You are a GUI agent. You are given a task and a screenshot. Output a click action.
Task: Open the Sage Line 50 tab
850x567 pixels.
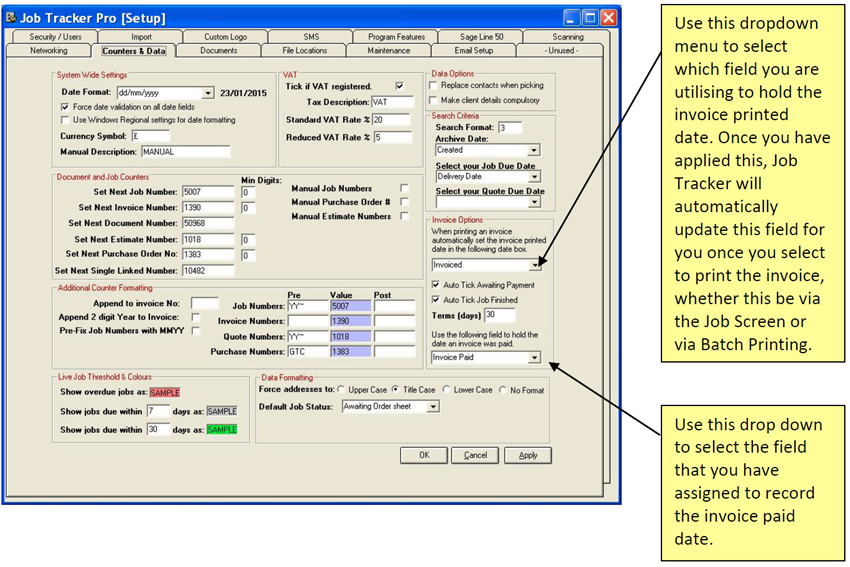(x=481, y=37)
